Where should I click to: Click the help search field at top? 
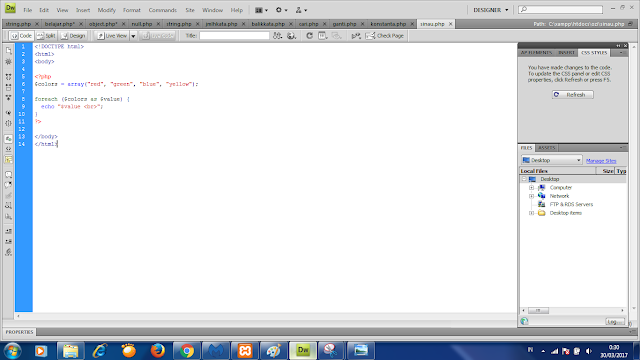click(x=560, y=9)
